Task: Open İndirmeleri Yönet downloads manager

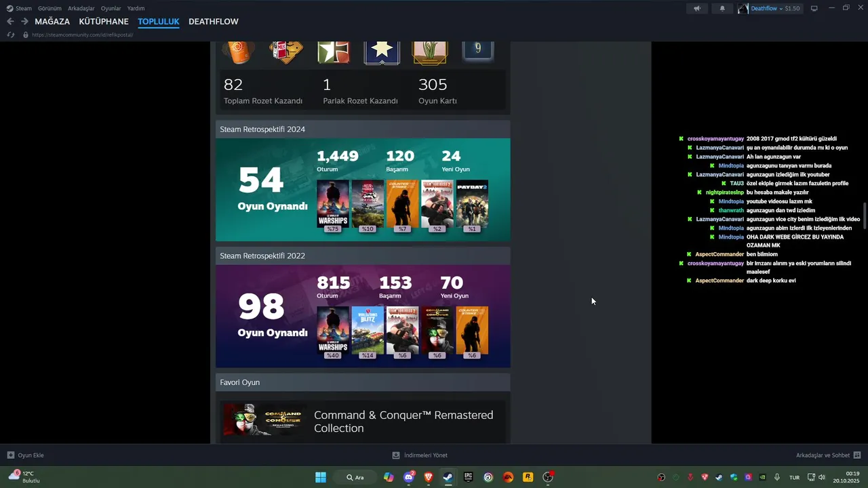Action: 420,455
